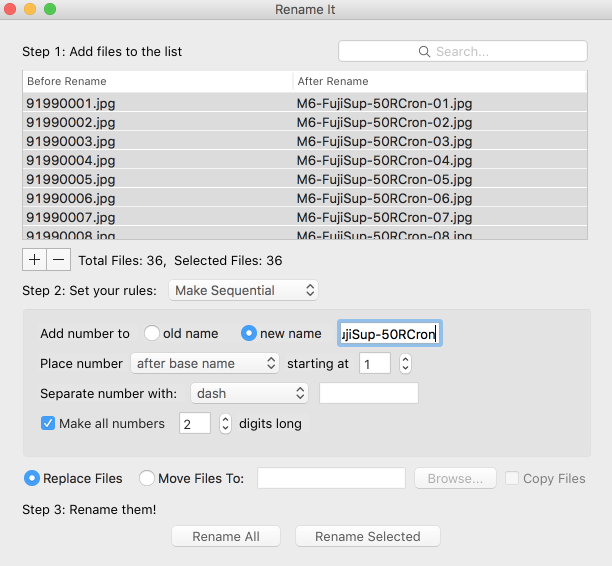Screen dimensions: 612x566
Task: Click the magnifier icon in the search field
Action: tap(424, 52)
